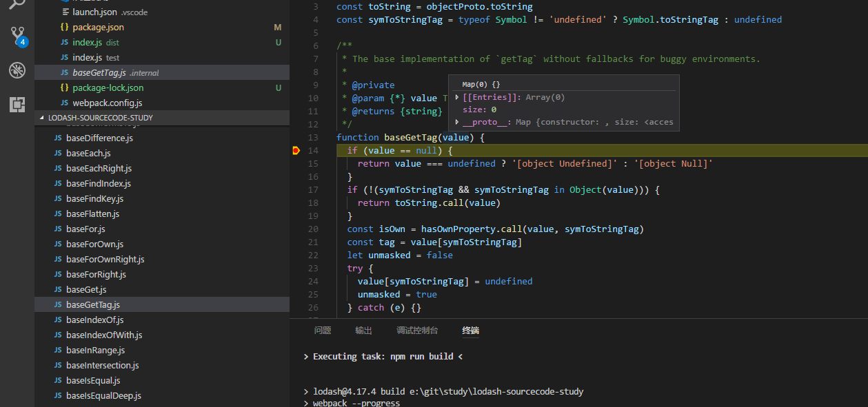Open baseFindKey.js in file tree
The height and width of the screenshot is (407, 868).
click(162, 198)
